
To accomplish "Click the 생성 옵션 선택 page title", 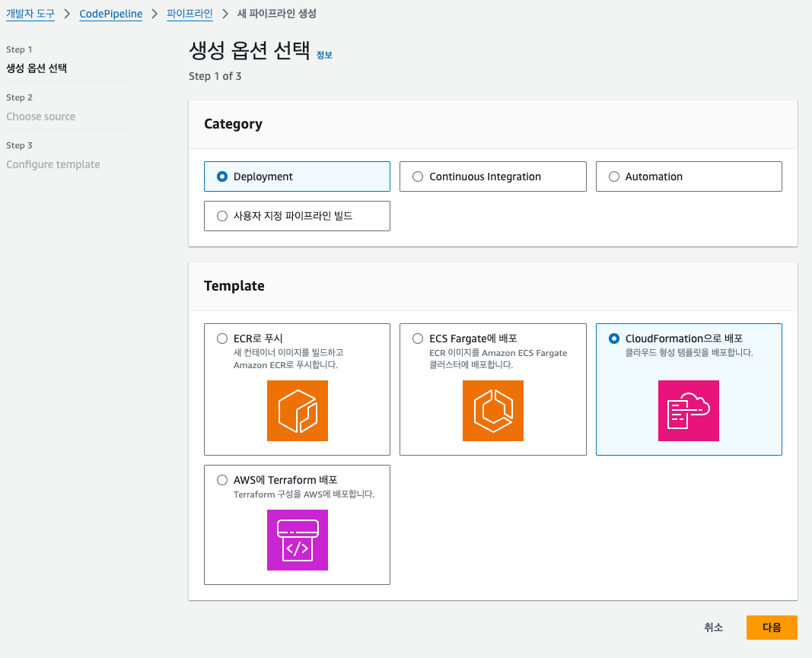I will click(250, 51).
